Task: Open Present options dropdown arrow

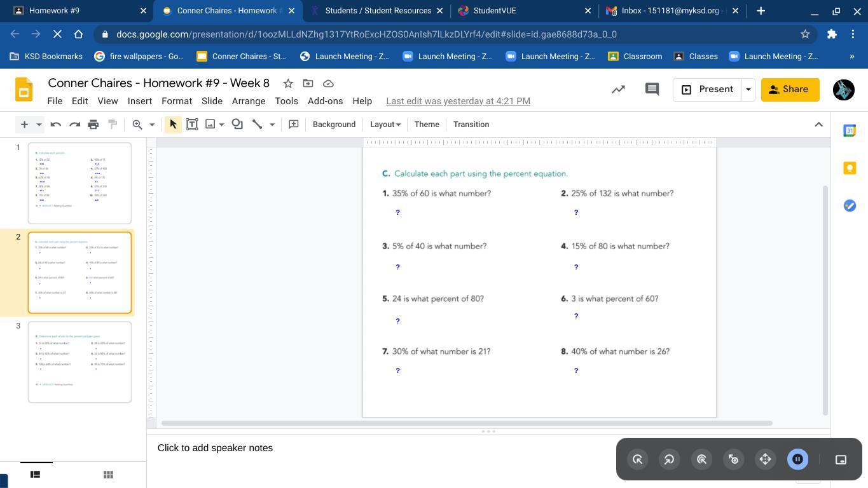Action: click(748, 90)
